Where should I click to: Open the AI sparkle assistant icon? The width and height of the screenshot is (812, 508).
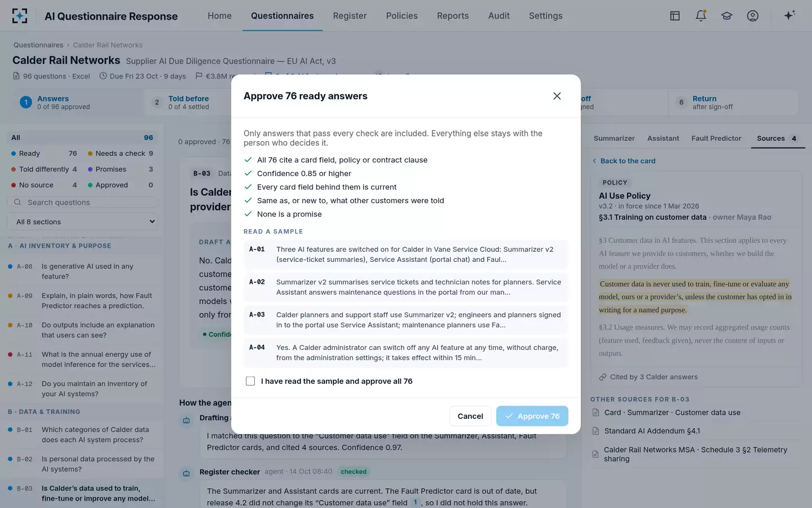[789, 15]
